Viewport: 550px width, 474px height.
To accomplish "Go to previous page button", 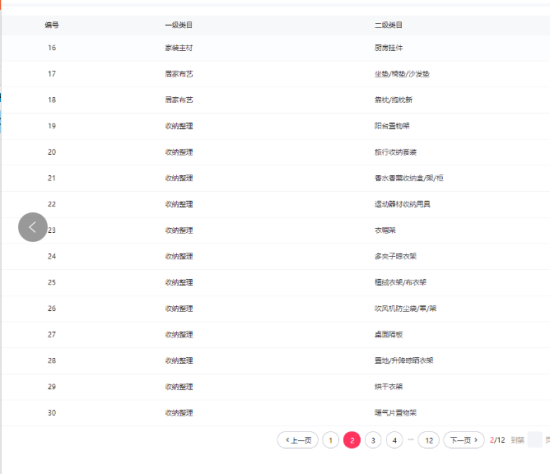I will point(298,440).
